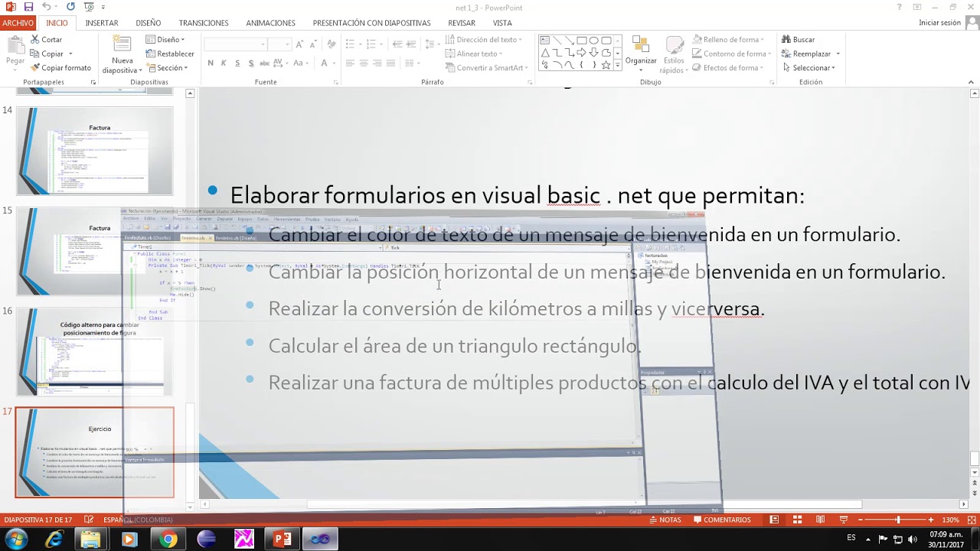Start slideshow from status bar icon
980x551 pixels.
pyautogui.click(x=844, y=520)
